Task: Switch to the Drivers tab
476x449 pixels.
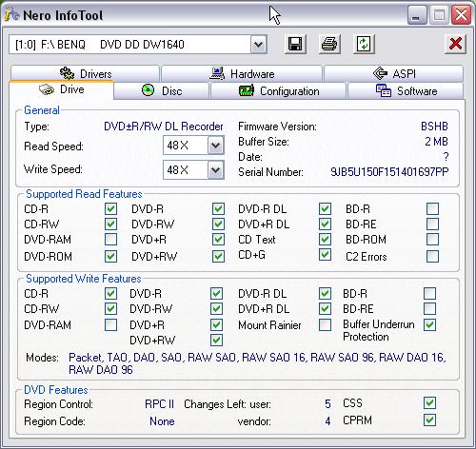Action: pyautogui.click(x=85, y=73)
